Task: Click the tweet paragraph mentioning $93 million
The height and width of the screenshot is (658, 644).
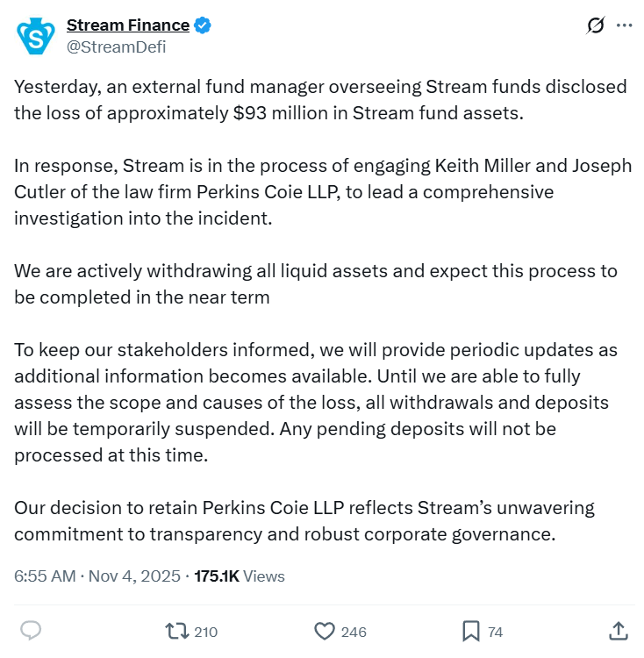Action: (x=320, y=100)
